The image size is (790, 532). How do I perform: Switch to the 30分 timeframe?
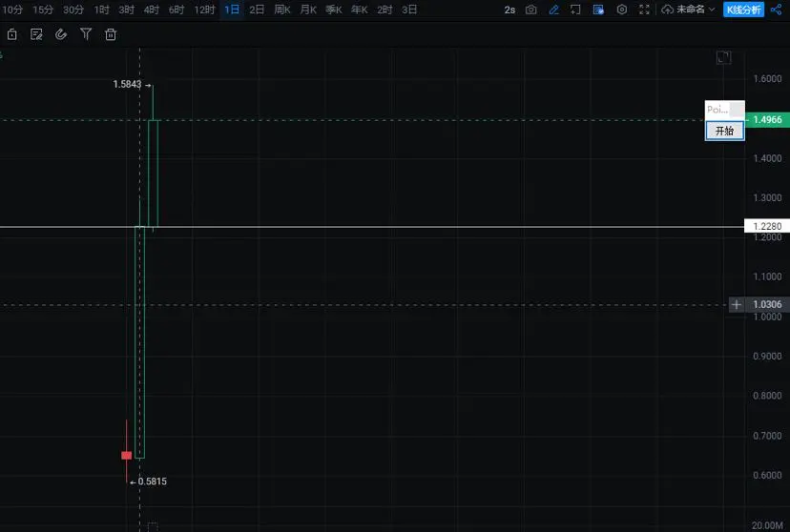click(73, 10)
